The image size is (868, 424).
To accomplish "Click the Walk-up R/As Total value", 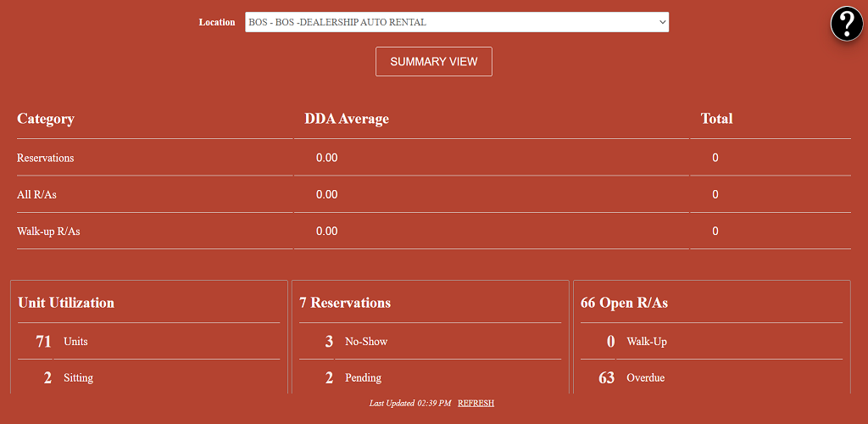I will click(715, 231).
